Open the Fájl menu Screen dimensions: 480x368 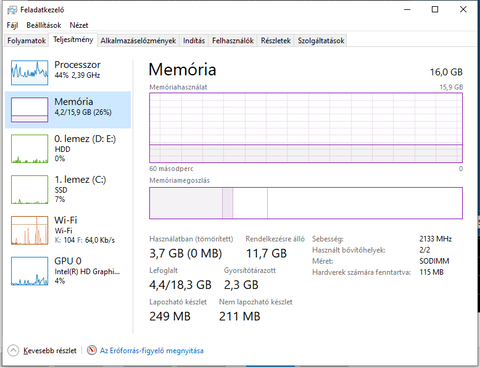[12, 25]
